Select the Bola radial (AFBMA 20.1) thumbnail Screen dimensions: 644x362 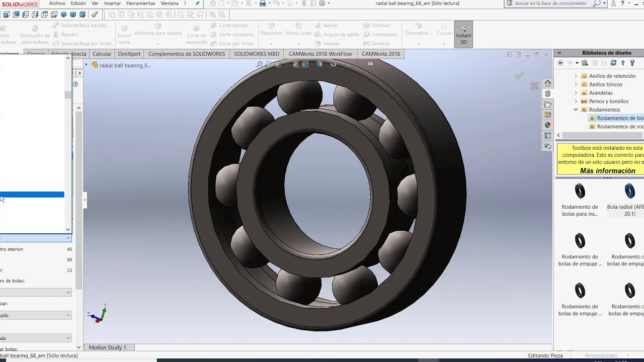click(629, 191)
